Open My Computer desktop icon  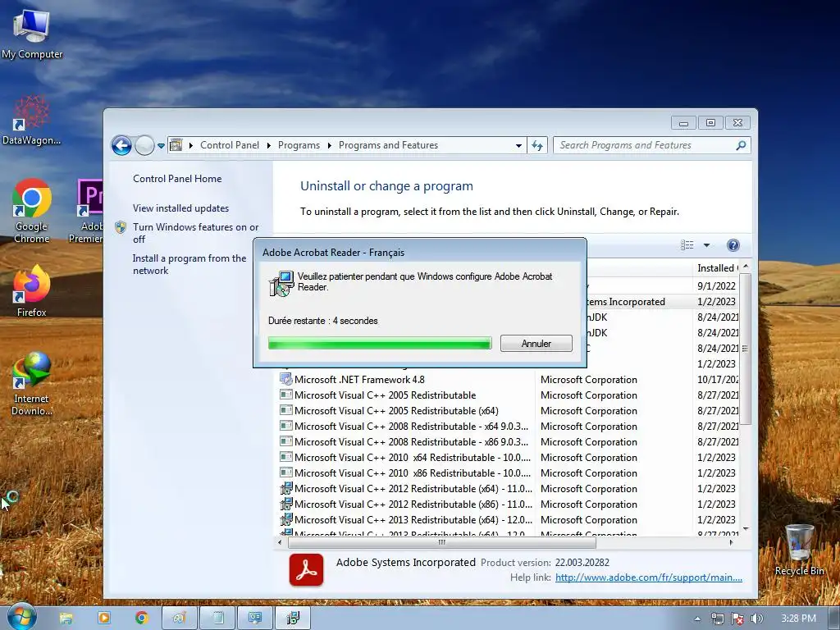pos(32,33)
